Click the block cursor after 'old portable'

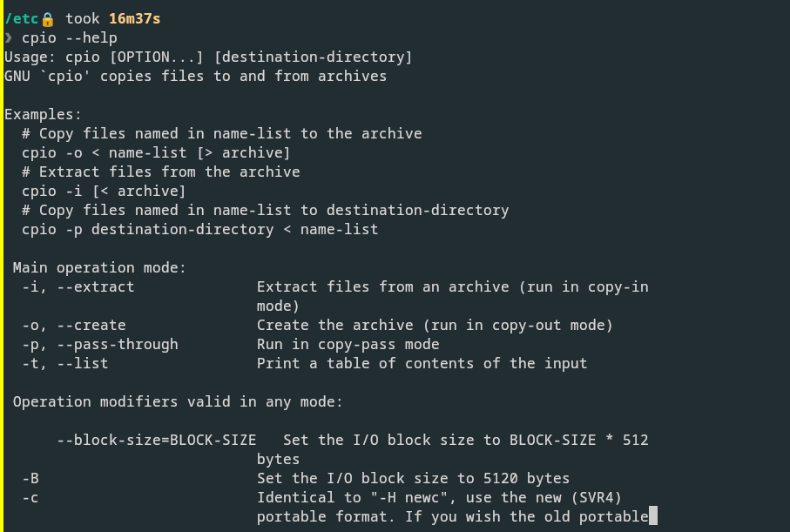coord(653,515)
